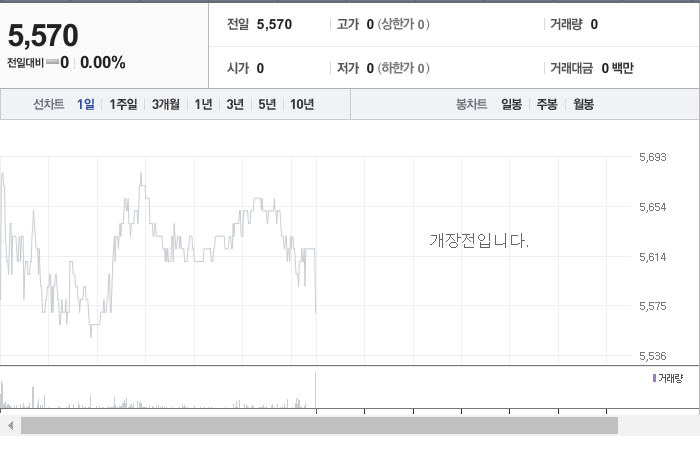This screenshot has height=450, width=700.
Task: Click the horizontal scrollbar thumb
Action: point(319,425)
